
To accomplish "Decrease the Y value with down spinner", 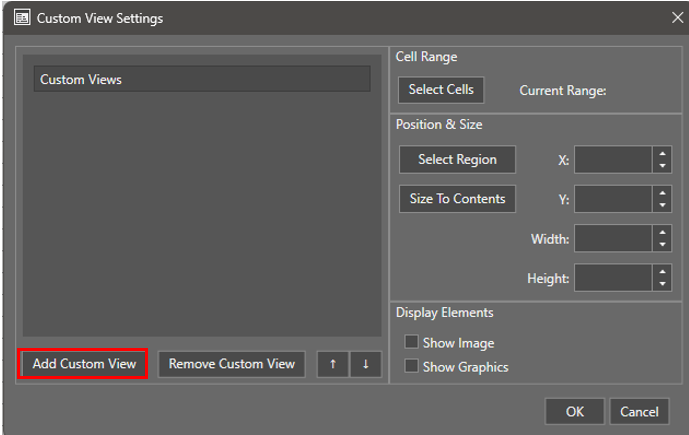I will click(x=662, y=205).
